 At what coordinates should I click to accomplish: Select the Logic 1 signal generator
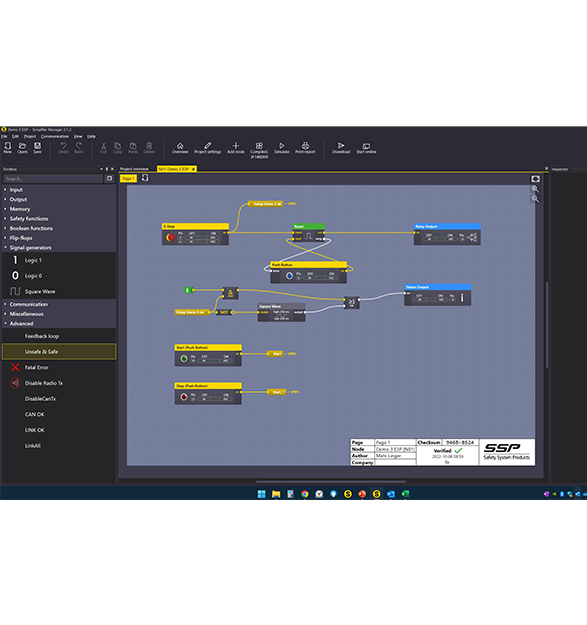[x=59, y=260]
